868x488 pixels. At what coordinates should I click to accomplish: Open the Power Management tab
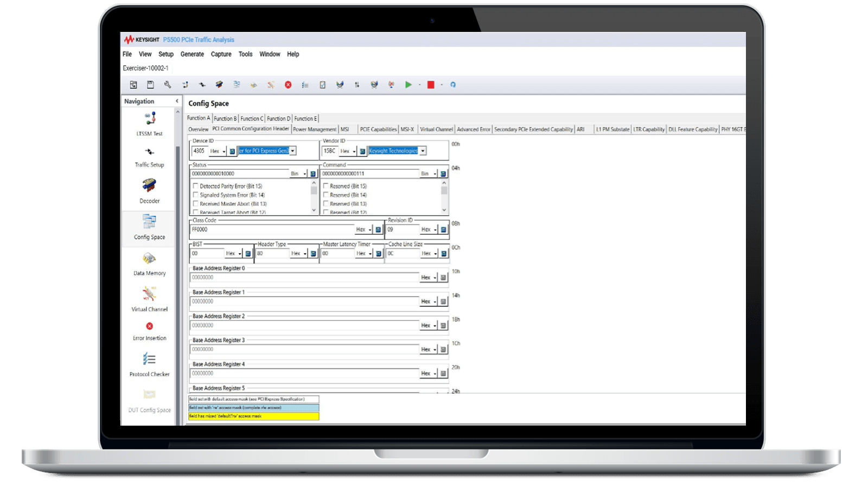(316, 129)
